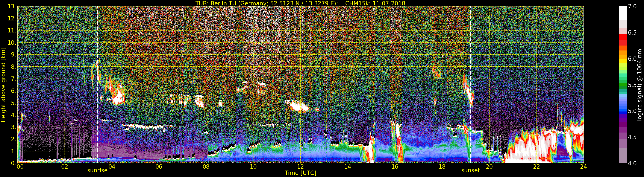
Task: Click the '6.5' colorbar tick value
Action: 632,33
